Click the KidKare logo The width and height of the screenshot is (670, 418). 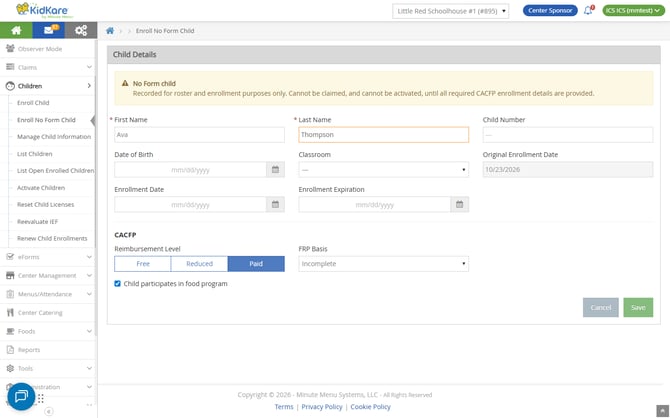tap(44, 11)
